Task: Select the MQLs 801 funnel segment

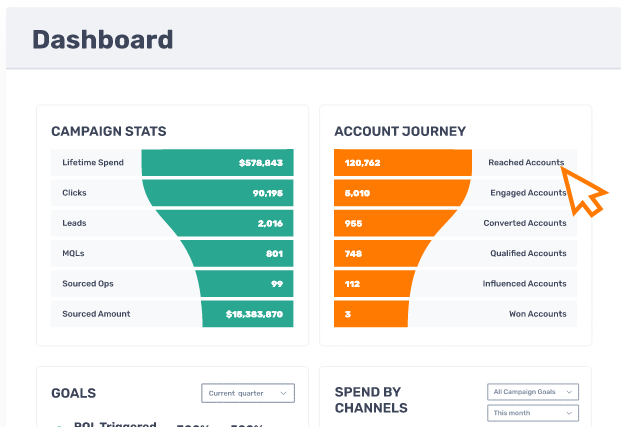Action: [x=237, y=253]
